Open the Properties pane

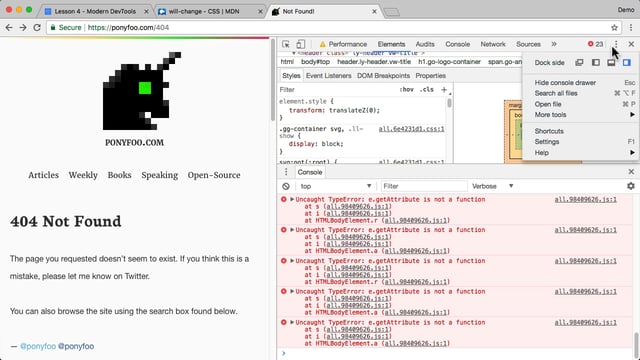tap(431, 76)
